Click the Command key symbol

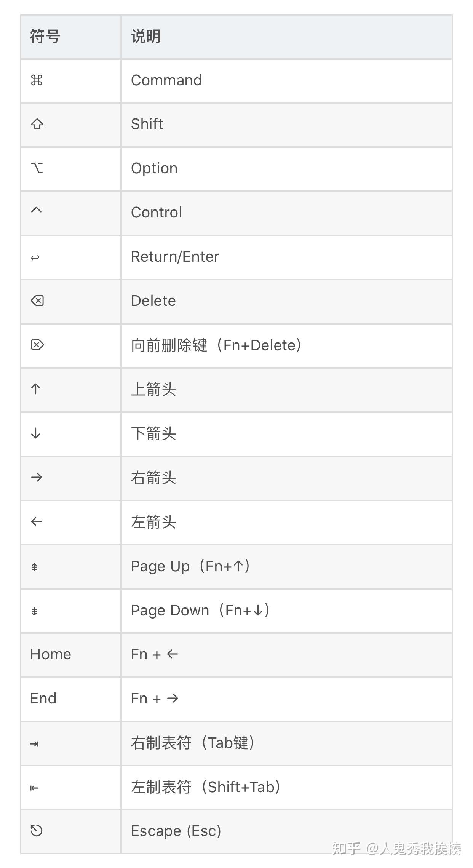tap(37, 80)
